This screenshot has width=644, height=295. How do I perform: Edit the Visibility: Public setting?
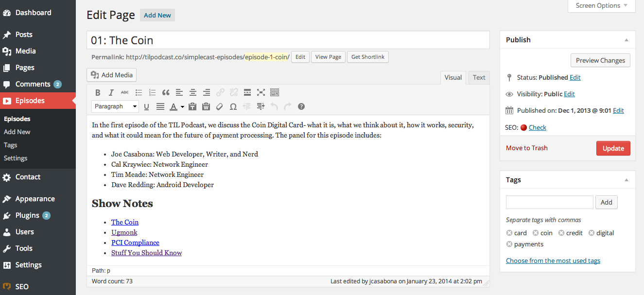569,94
